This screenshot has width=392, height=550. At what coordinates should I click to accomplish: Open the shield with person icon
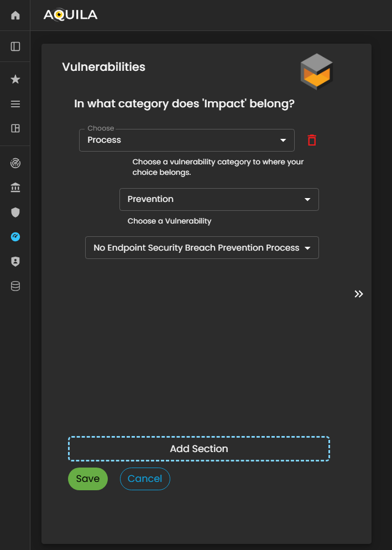point(15,262)
